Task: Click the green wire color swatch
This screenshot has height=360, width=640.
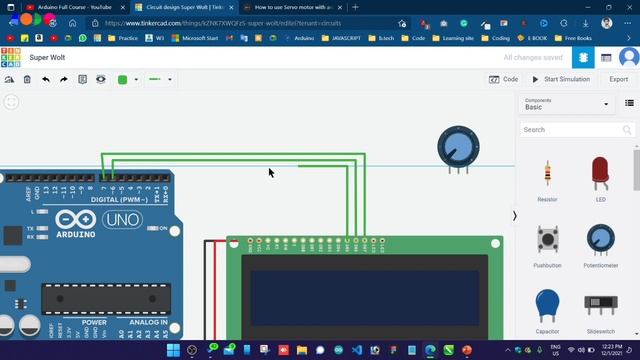Action: pyautogui.click(x=122, y=80)
